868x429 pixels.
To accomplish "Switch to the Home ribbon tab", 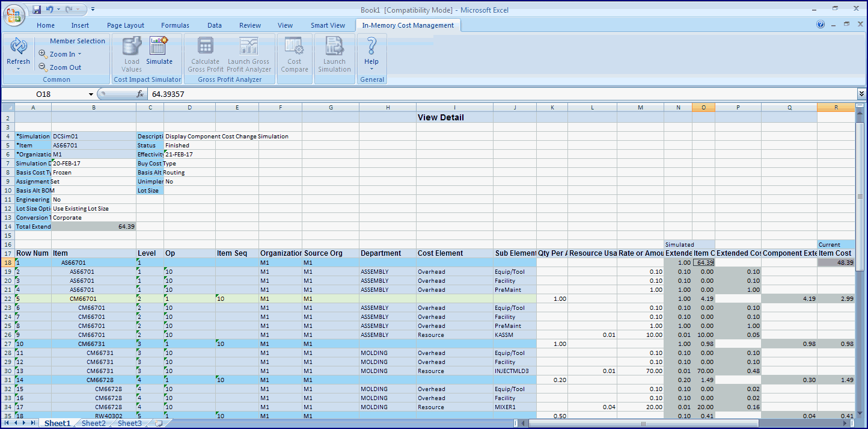I will pos(46,25).
